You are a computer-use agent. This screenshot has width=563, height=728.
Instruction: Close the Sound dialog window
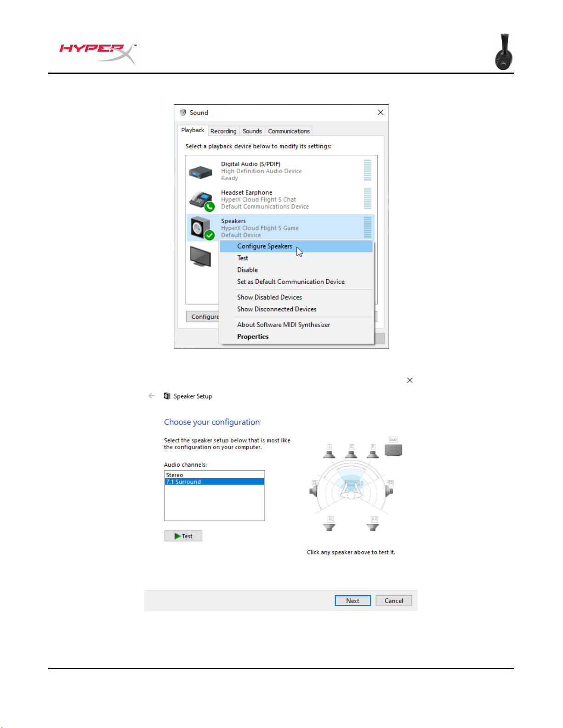pyautogui.click(x=381, y=113)
